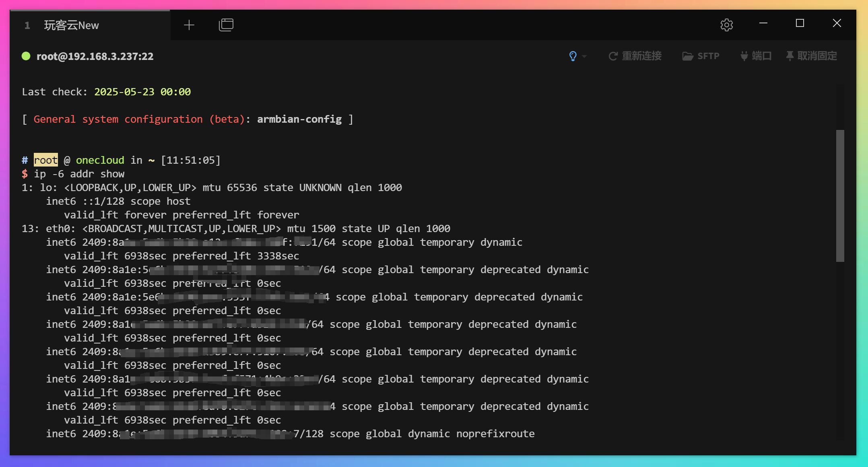
Task: Click the multi-window layout icon
Action: tap(226, 25)
